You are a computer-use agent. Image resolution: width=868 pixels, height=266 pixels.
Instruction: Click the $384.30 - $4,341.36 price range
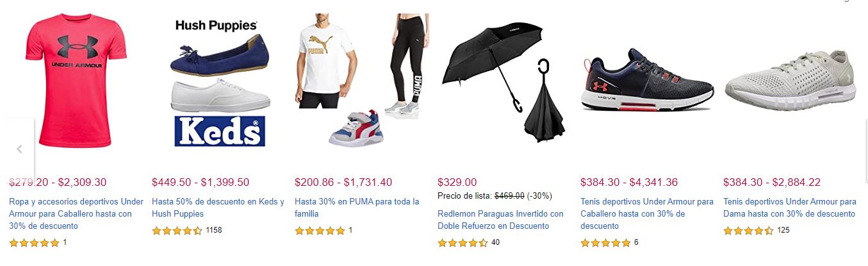tap(629, 183)
